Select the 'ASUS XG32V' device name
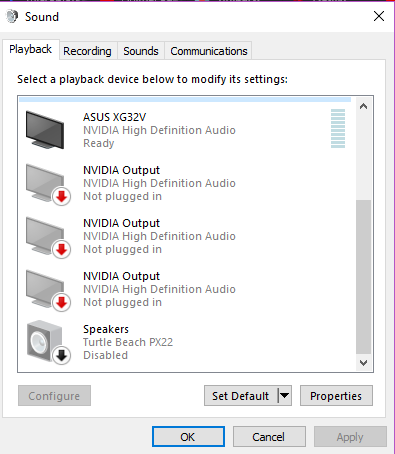Screen dimensions: 395x454 (x=114, y=117)
